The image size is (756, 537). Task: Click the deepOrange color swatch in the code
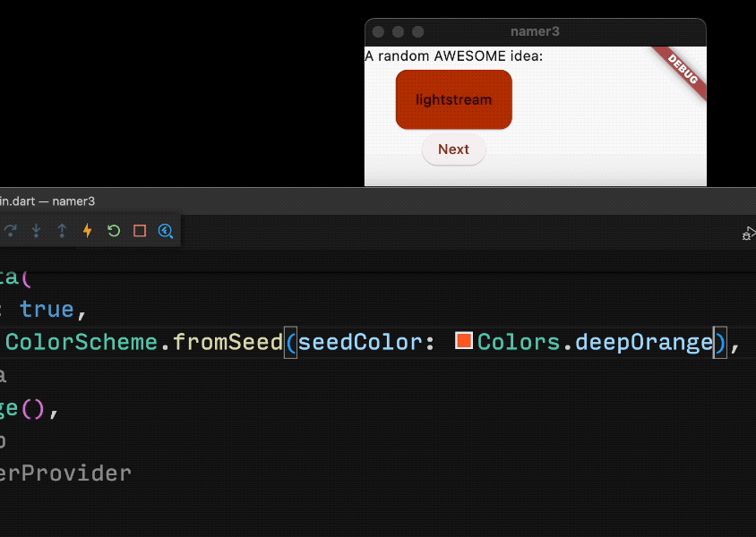(464, 340)
